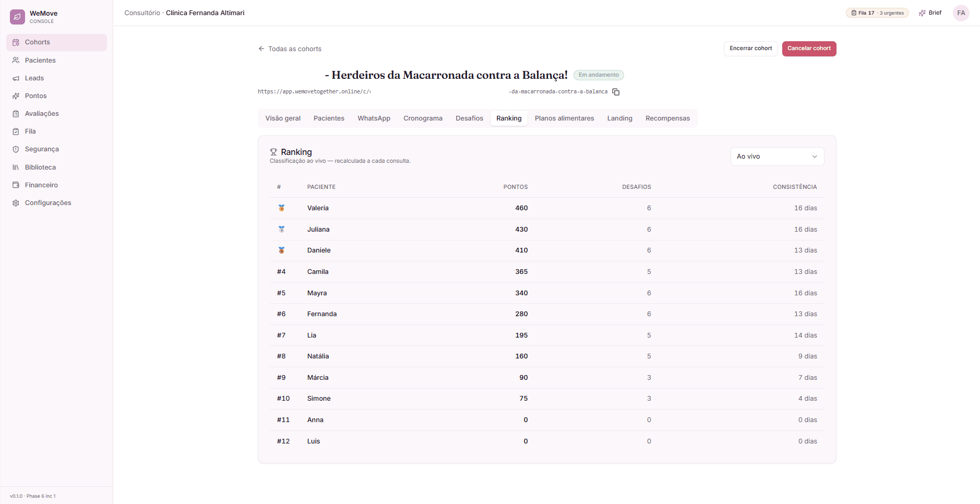This screenshot has width=980, height=504.
Task: Click the DESAFIOS column header
Action: pyautogui.click(x=636, y=187)
